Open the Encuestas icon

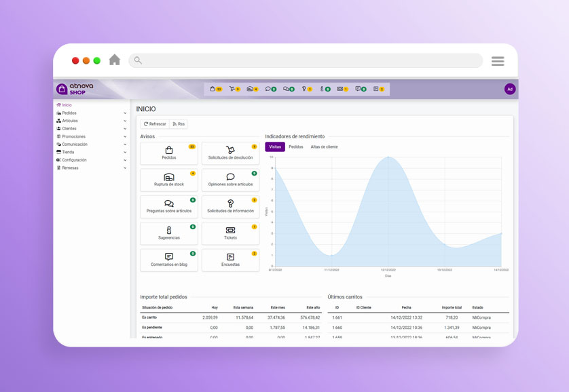point(230,257)
